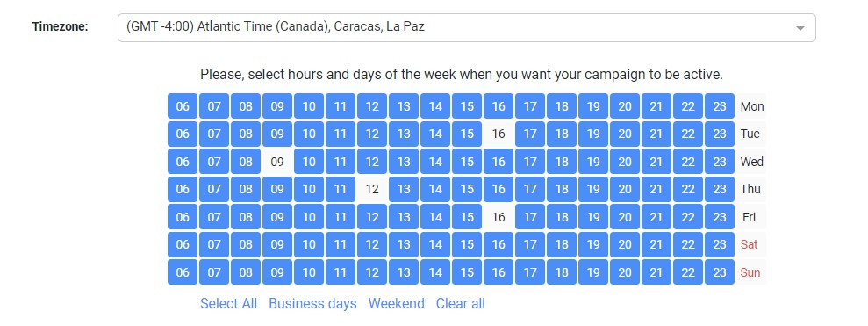Choose the Business days preset

(312, 304)
